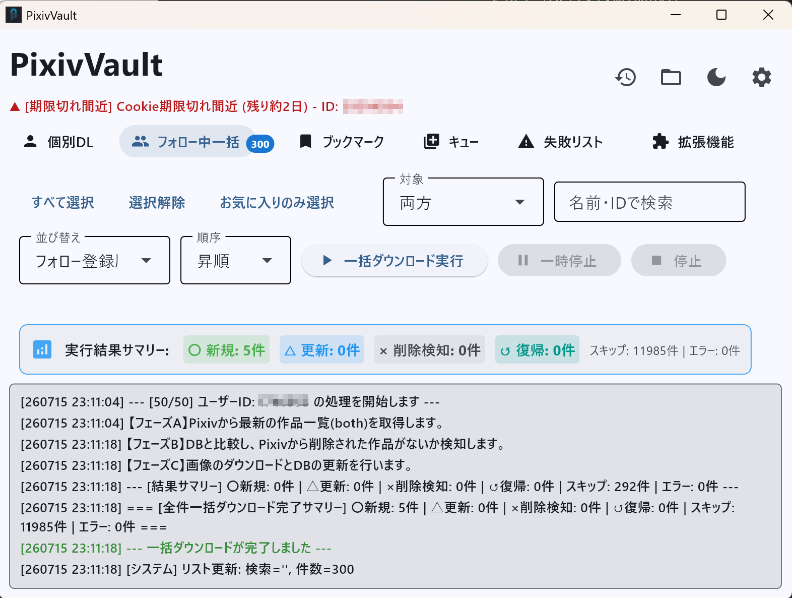Image resolution: width=792 pixels, height=598 pixels.
Task: Click the Cookie期限切れ間近 warning message
Action: 207,107
